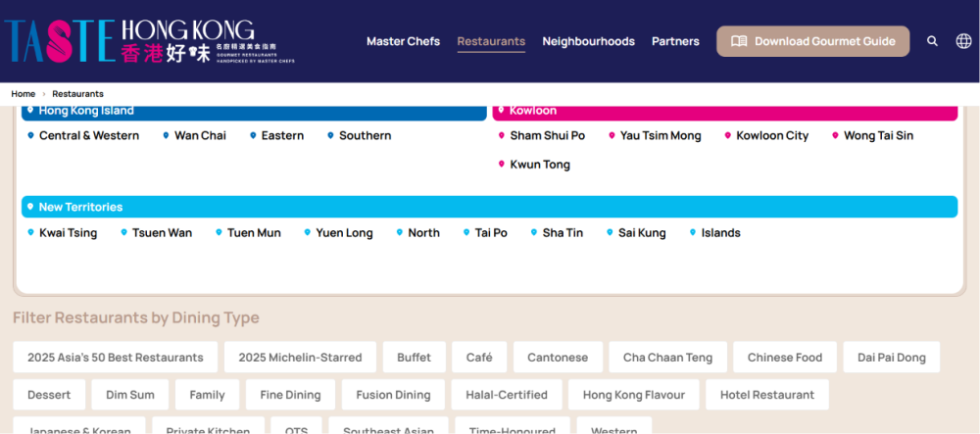This screenshot has height=434, width=980.
Task: Open the site search magnifier icon
Action: click(x=932, y=41)
